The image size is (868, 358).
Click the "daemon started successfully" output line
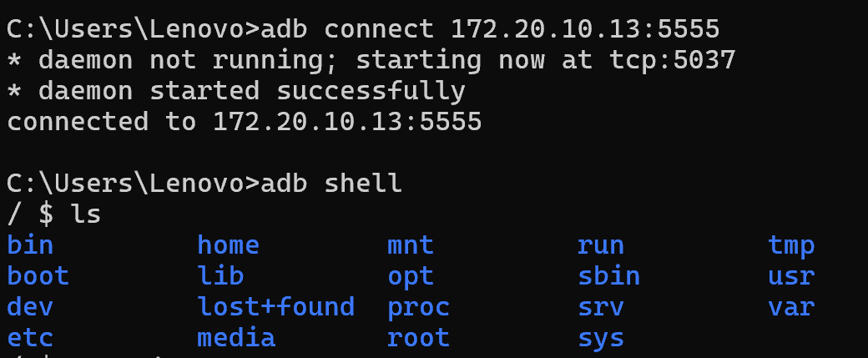click(235, 91)
